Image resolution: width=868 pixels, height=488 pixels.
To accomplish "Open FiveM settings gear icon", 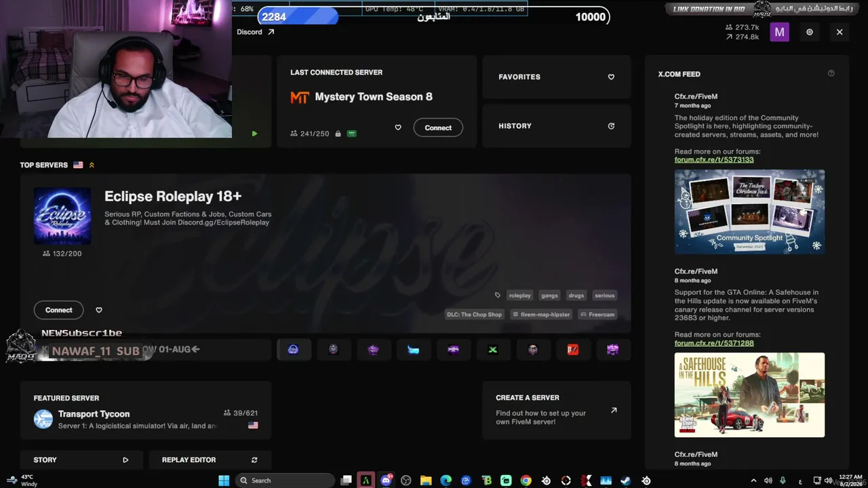I will tap(809, 32).
